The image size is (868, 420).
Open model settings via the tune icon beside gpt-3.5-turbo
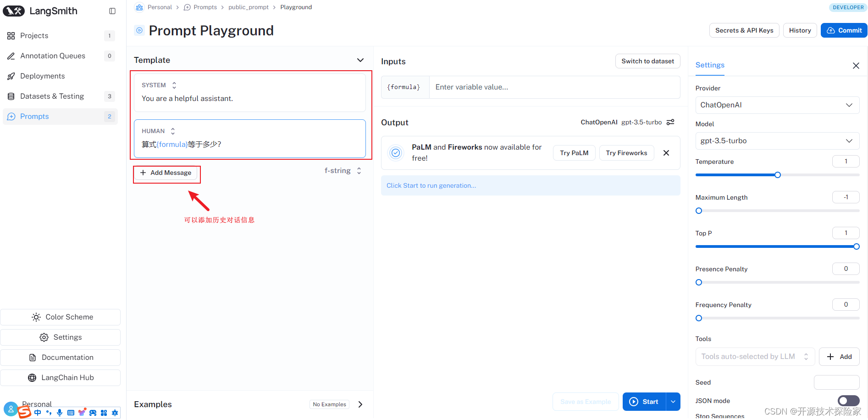[670, 122]
